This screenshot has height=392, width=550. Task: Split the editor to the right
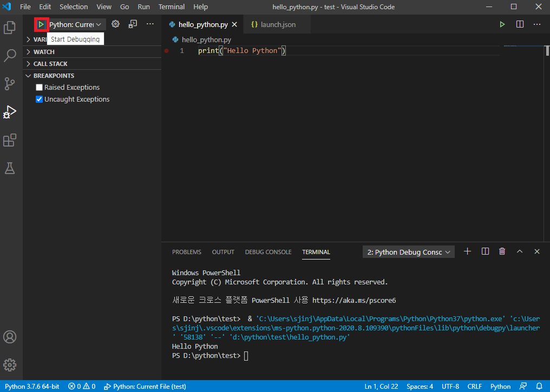pos(520,24)
